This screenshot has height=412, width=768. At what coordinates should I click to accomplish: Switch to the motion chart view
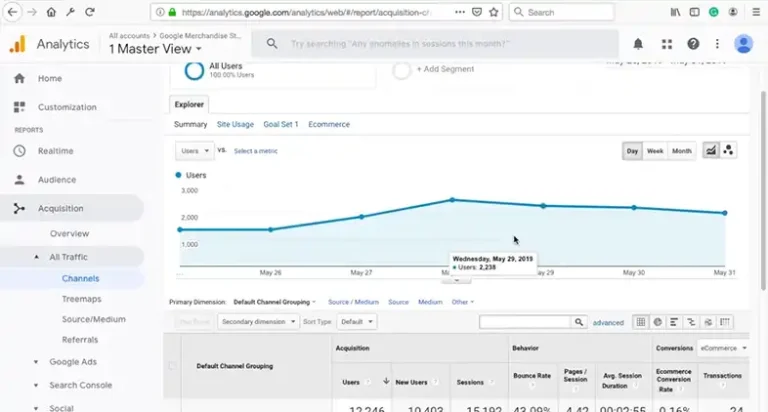coord(728,150)
